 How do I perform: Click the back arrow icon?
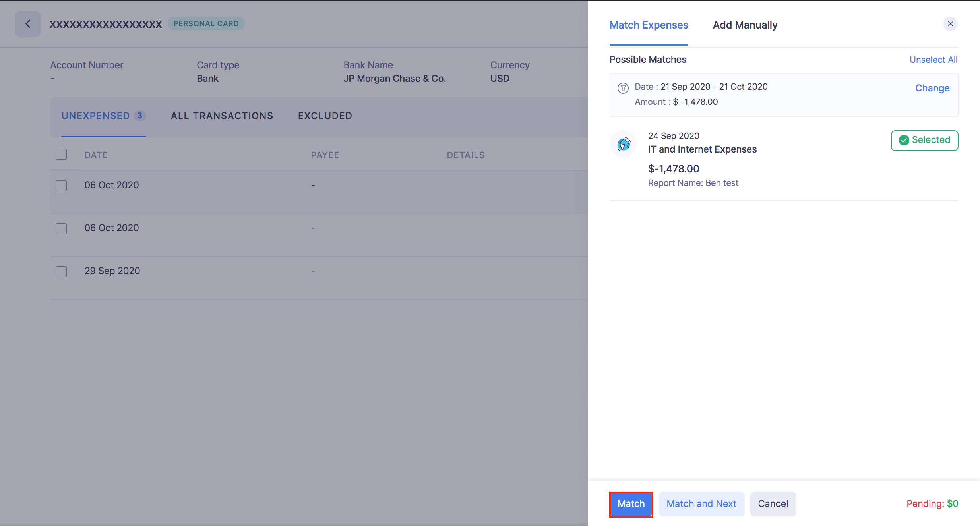(28, 24)
